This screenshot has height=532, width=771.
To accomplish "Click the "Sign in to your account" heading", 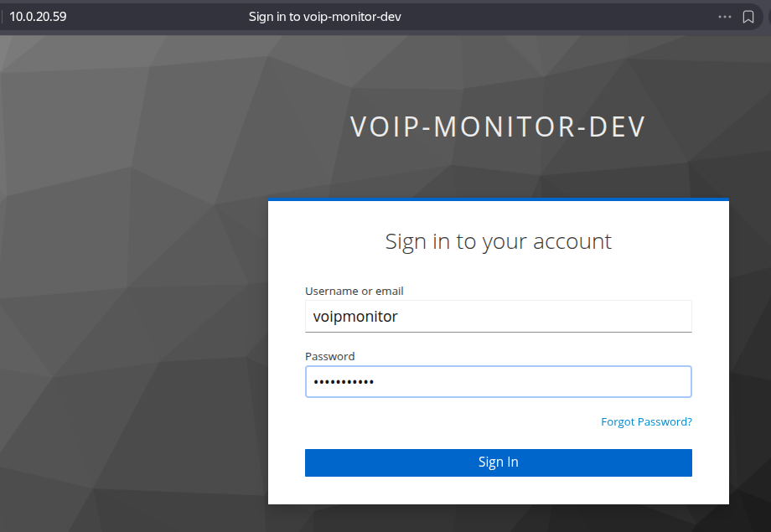I will coord(498,241).
